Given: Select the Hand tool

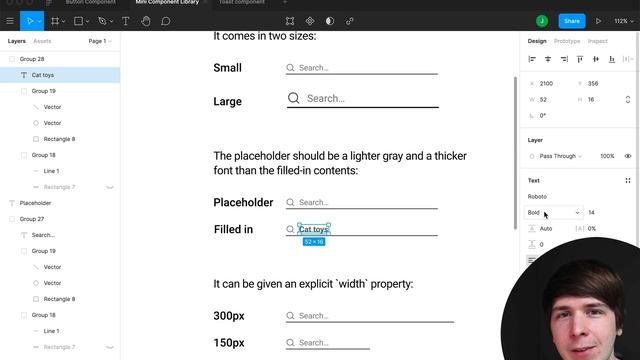Looking at the screenshot, I should coord(146,21).
